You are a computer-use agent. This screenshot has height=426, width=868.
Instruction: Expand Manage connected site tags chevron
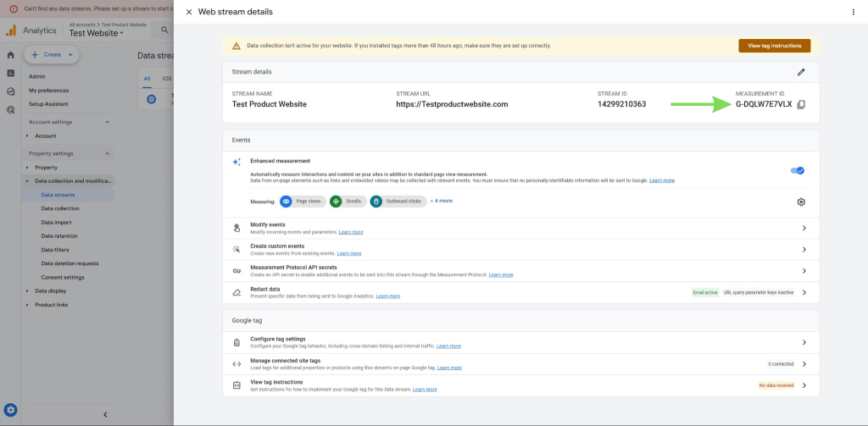[804, 364]
